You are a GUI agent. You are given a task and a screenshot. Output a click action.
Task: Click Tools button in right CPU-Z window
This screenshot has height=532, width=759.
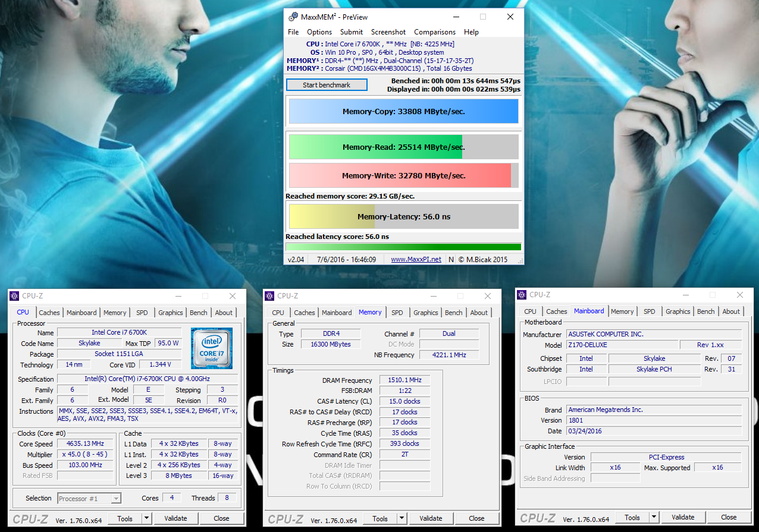632,517
